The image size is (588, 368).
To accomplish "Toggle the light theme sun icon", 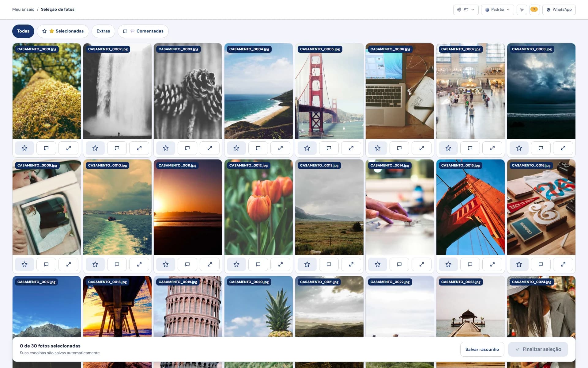I will pos(522,10).
